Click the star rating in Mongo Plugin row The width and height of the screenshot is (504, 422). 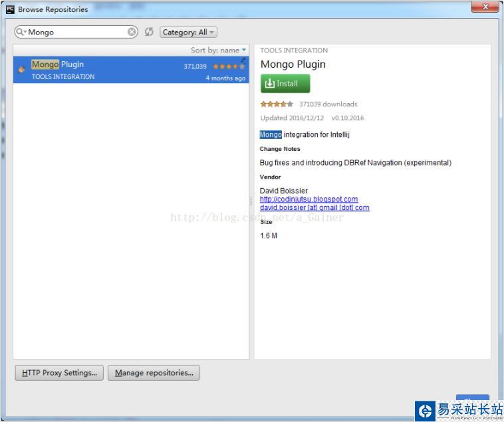[229, 66]
